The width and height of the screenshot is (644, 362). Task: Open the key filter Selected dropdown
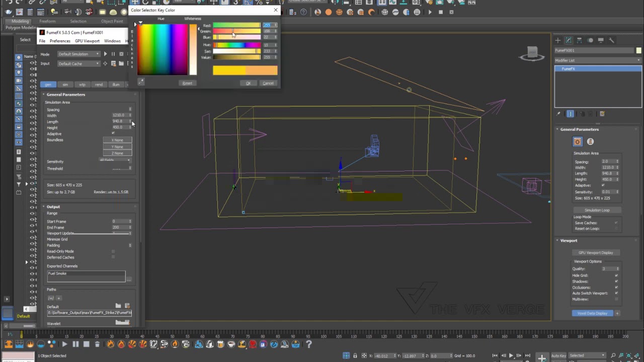[587, 355]
